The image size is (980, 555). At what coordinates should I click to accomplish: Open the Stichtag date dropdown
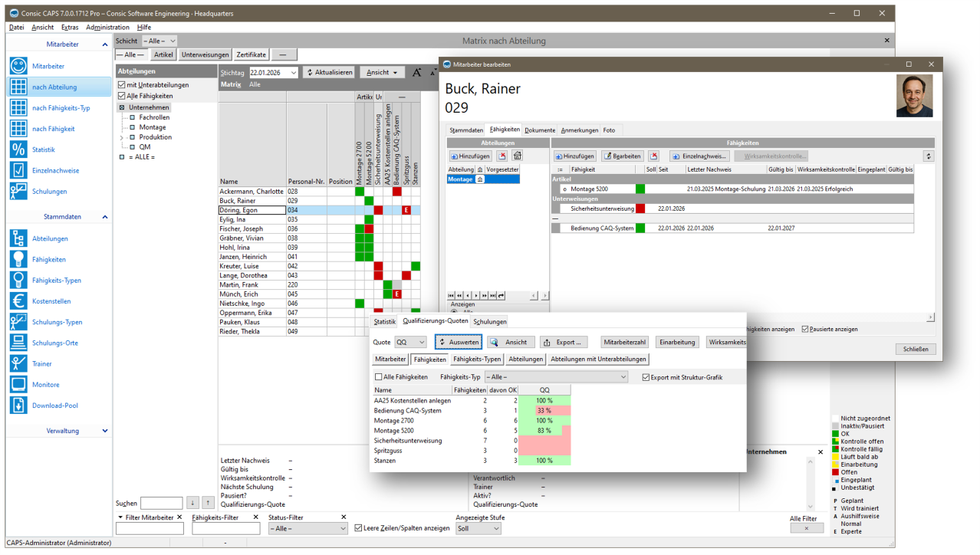tap(293, 73)
